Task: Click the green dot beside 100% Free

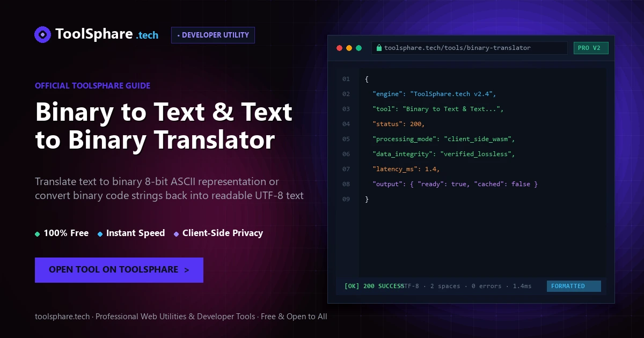Action: click(37, 234)
